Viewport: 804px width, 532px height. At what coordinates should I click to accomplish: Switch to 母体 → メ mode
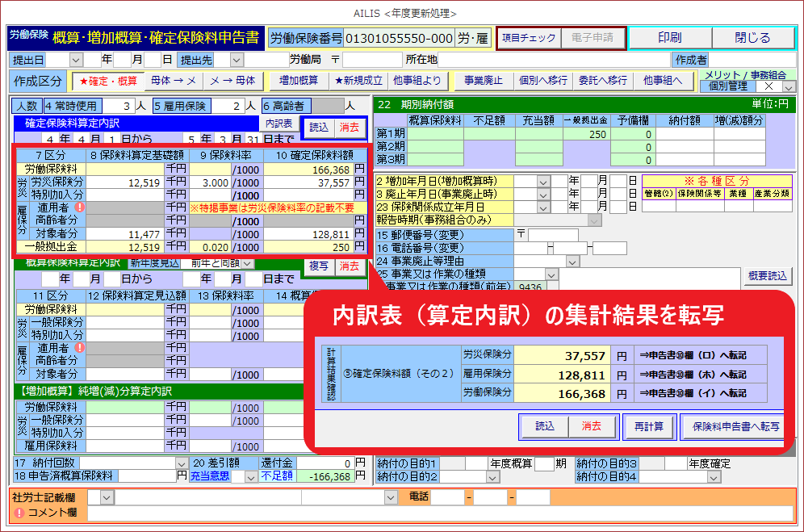[174, 81]
